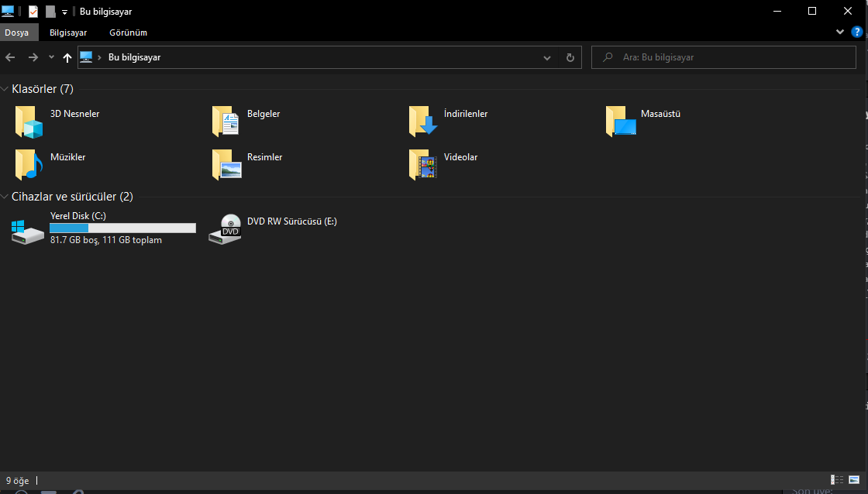Click the Masaüstü label
Image resolution: width=868 pixels, height=494 pixels.
660,113
